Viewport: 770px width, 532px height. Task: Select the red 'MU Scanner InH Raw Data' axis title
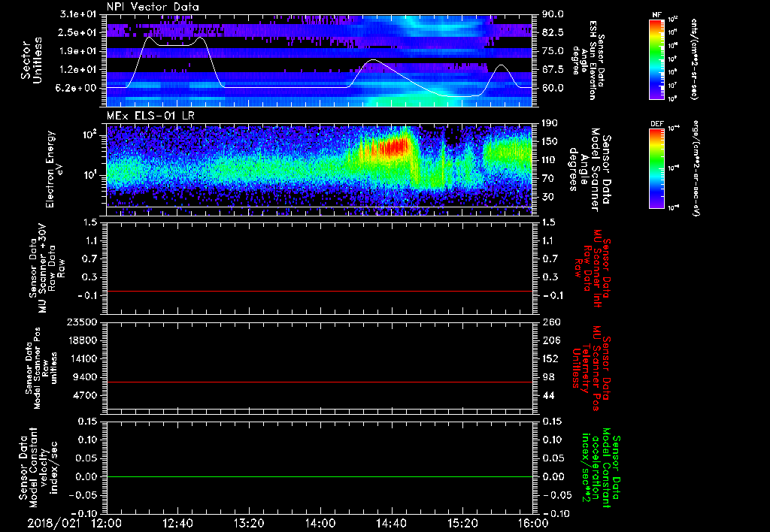[592, 268]
